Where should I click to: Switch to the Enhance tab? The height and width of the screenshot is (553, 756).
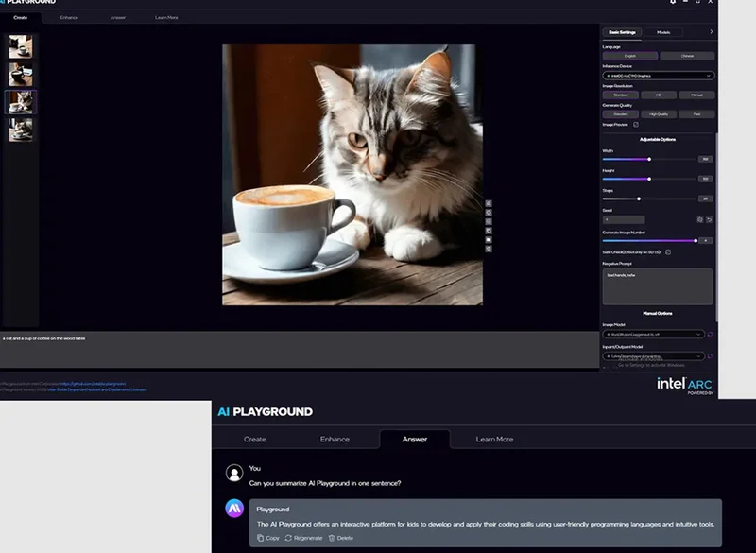point(69,17)
